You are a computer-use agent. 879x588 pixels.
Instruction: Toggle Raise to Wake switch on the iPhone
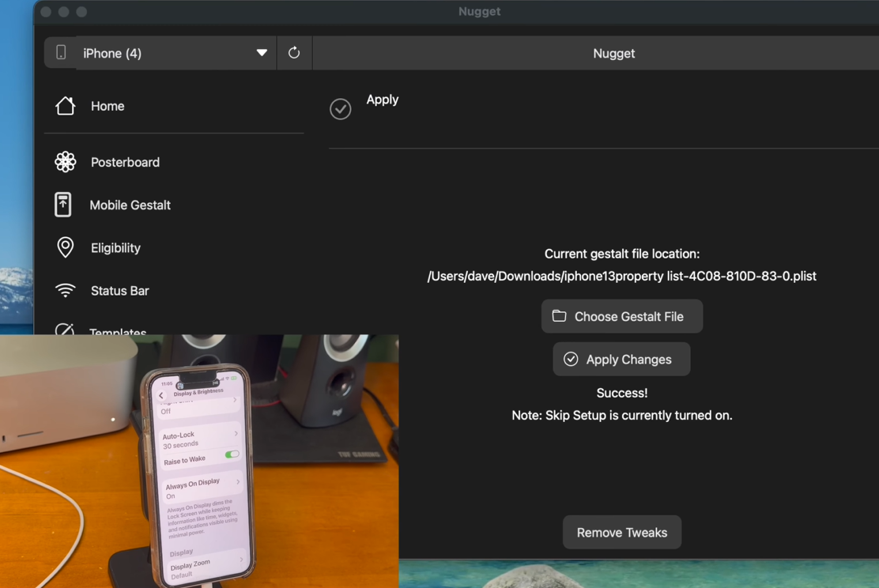[x=232, y=454]
